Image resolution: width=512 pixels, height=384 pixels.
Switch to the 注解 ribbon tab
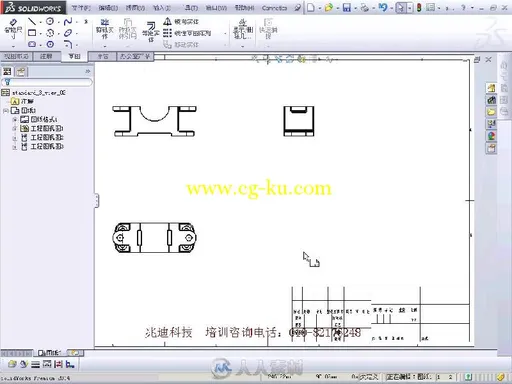46,56
